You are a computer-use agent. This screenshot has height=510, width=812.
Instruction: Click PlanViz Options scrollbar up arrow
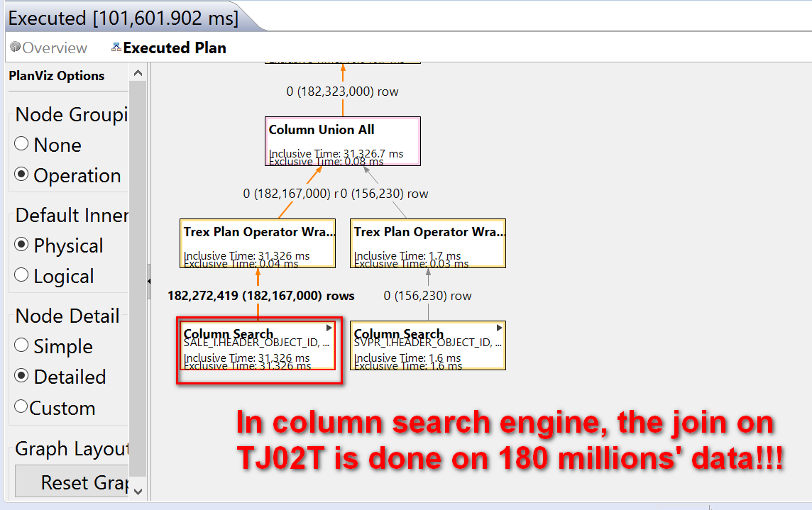[x=138, y=74]
